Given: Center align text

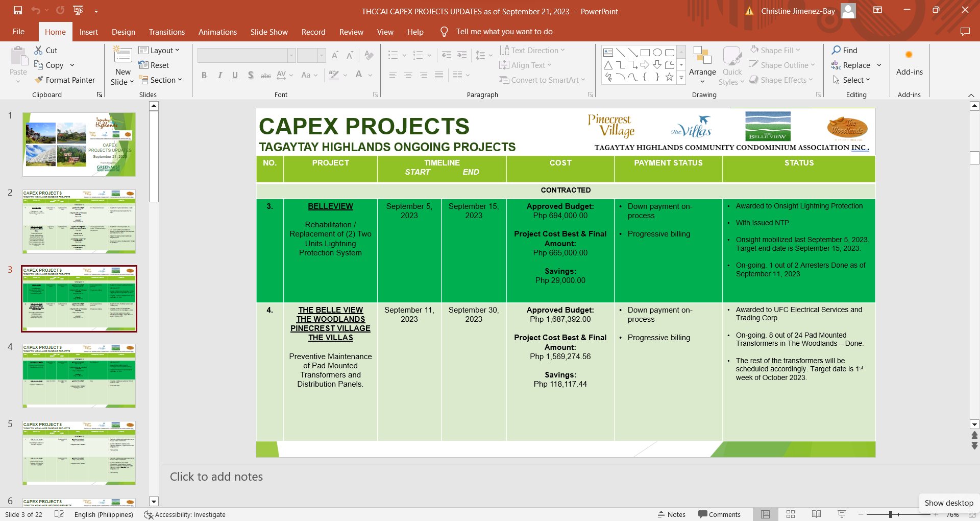Looking at the screenshot, I should 408,75.
